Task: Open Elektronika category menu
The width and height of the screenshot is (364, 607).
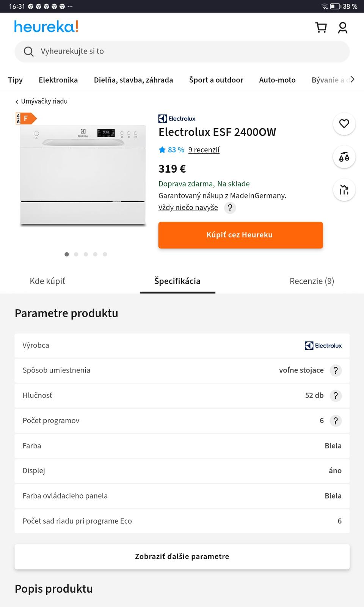Action: pos(58,80)
